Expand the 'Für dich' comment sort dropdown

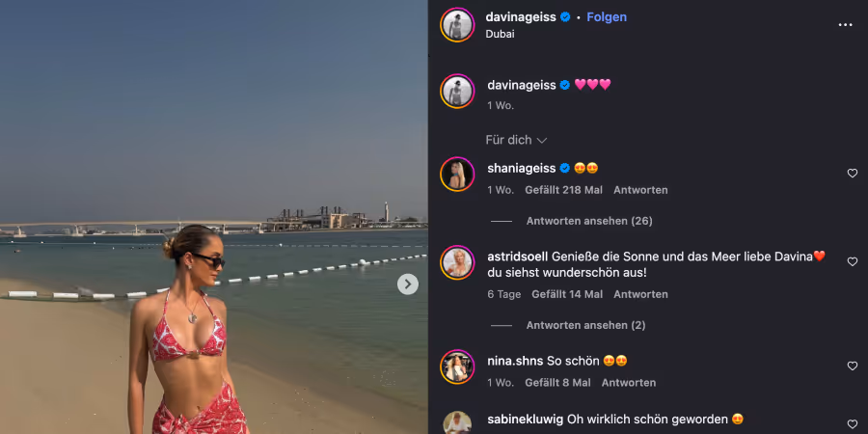[516, 140]
